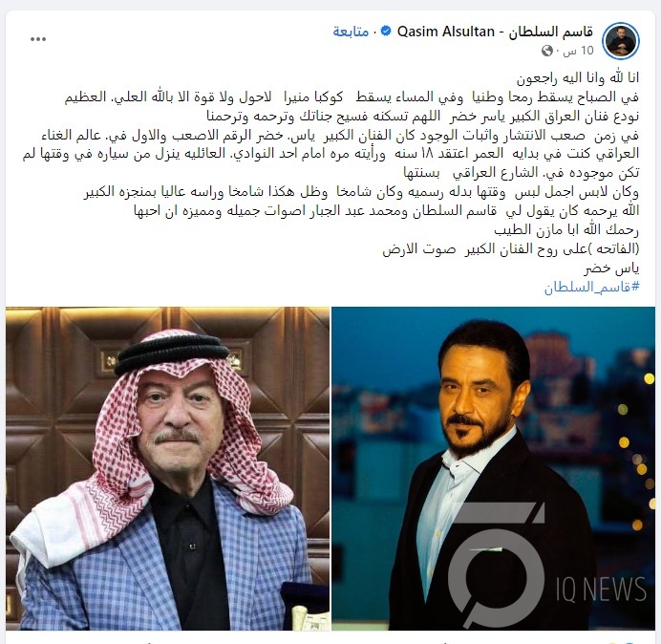Open the English name Qasim Alsultan
Image resolution: width=661 pixels, height=644 pixels.
[445, 32]
